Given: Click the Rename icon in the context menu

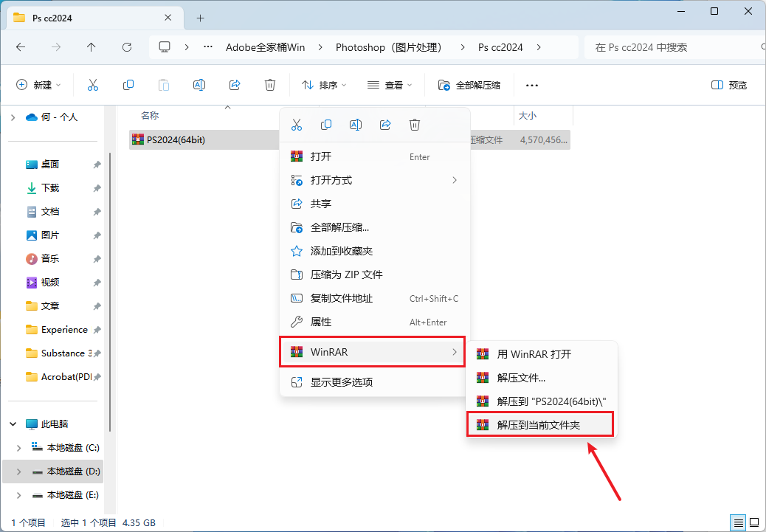Looking at the screenshot, I should pyautogui.click(x=356, y=125).
